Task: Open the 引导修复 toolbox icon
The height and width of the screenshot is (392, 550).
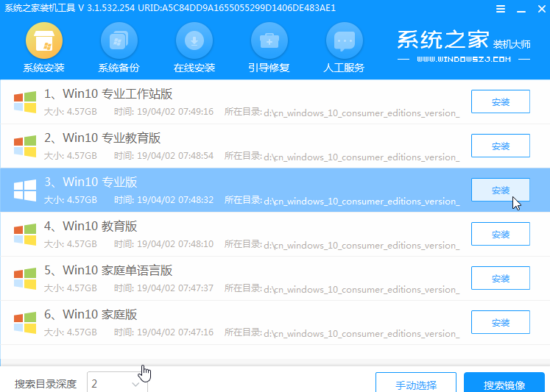Action: (269, 40)
